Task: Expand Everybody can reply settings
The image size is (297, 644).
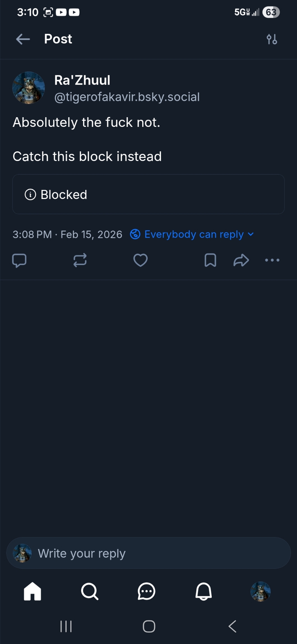Action: [x=192, y=234]
